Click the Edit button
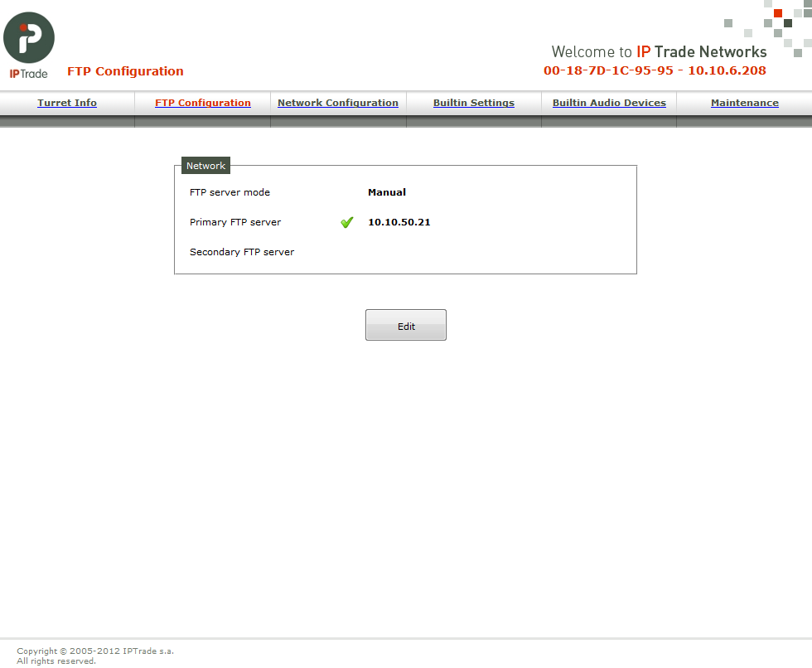The height and width of the screenshot is (668, 812). click(x=406, y=325)
